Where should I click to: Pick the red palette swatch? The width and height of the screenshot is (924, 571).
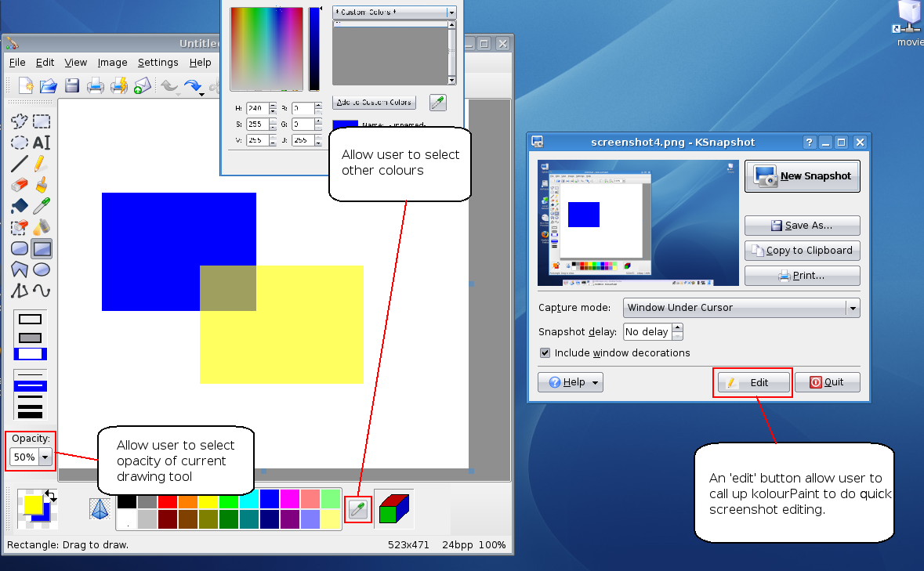click(168, 501)
